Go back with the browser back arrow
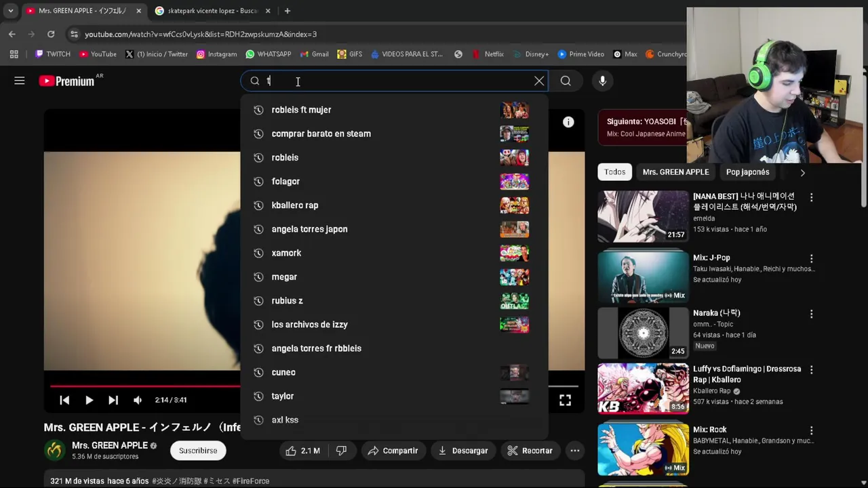 12,34
